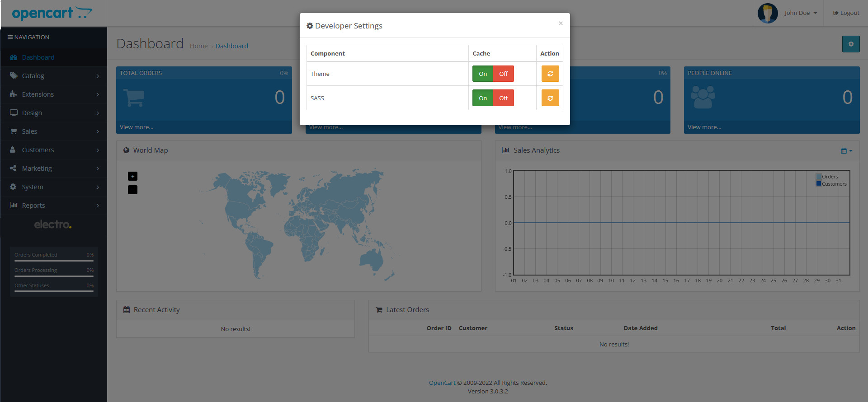868x402 pixels.
Task: Expand the Sales menu chevron
Action: click(98, 131)
